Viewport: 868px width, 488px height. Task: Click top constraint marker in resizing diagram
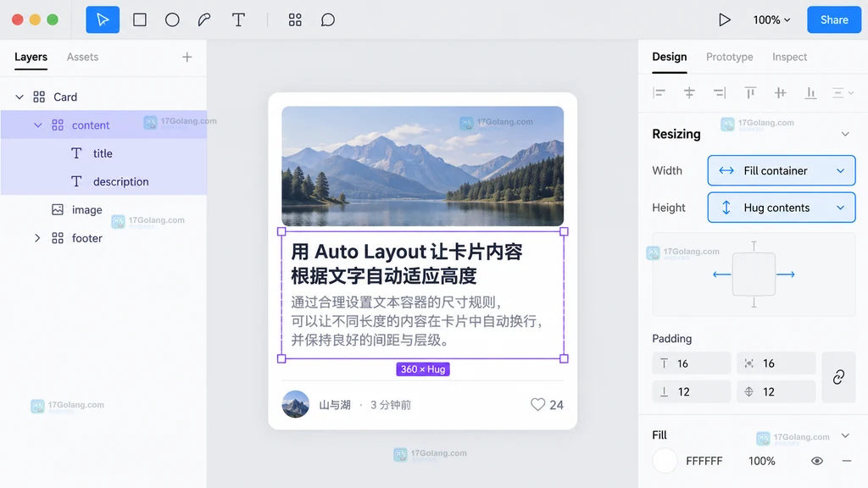click(x=754, y=247)
